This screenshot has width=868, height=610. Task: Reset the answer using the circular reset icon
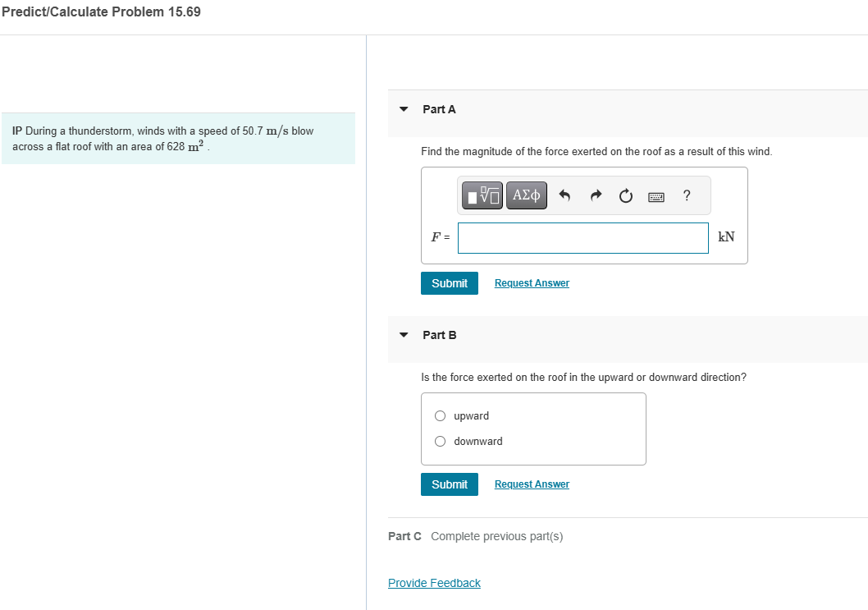tap(625, 195)
